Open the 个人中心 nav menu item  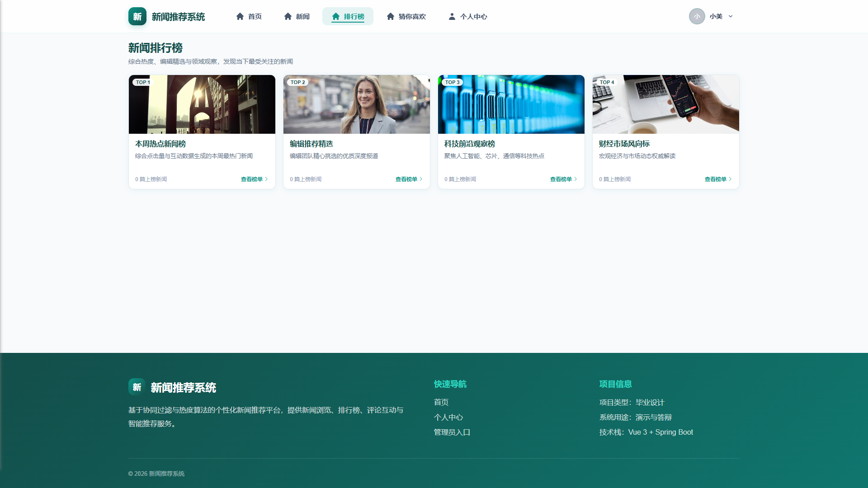[x=468, y=16]
